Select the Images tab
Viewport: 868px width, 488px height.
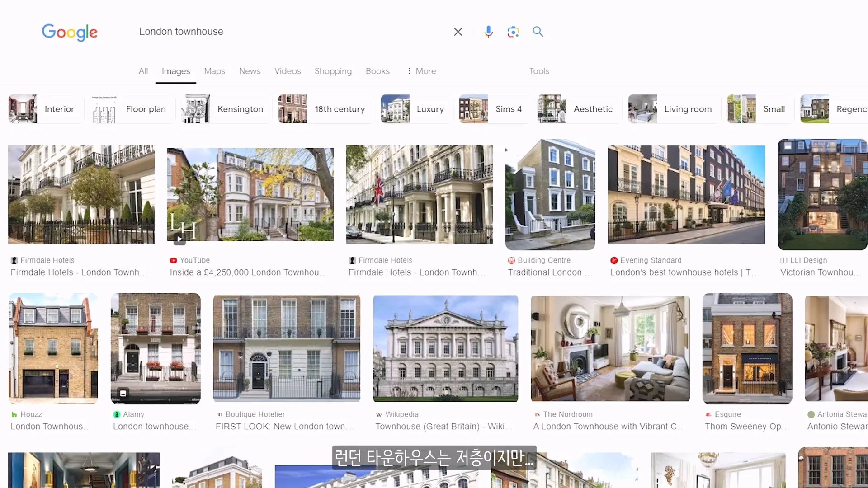(x=176, y=71)
